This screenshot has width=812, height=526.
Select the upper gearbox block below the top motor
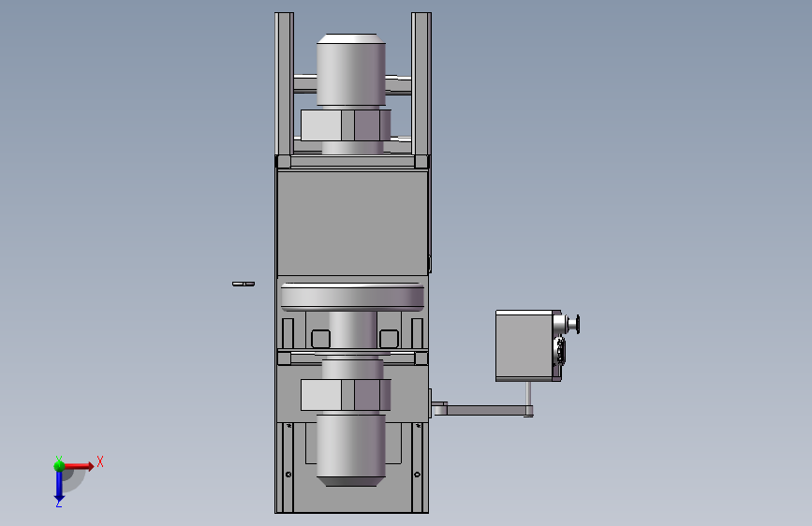(346, 124)
